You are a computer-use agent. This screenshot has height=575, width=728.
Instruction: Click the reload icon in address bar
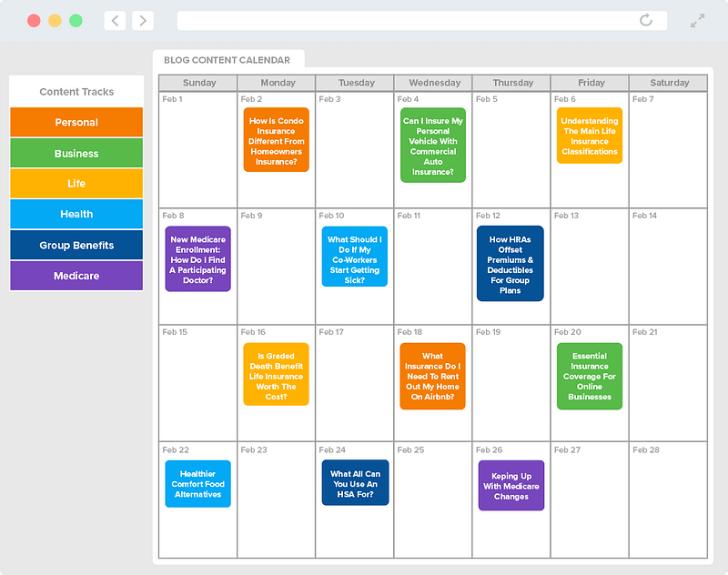click(646, 20)
